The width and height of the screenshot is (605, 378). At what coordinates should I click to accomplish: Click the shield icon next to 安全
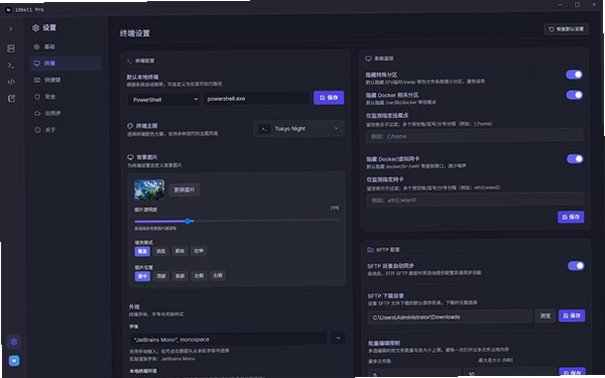point(37,96)
